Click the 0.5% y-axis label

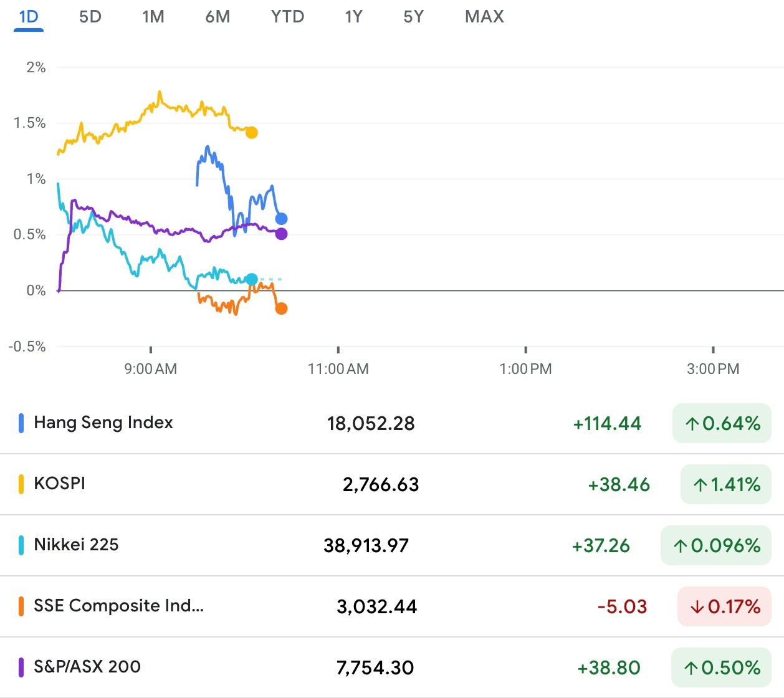[x=30, y=234]
